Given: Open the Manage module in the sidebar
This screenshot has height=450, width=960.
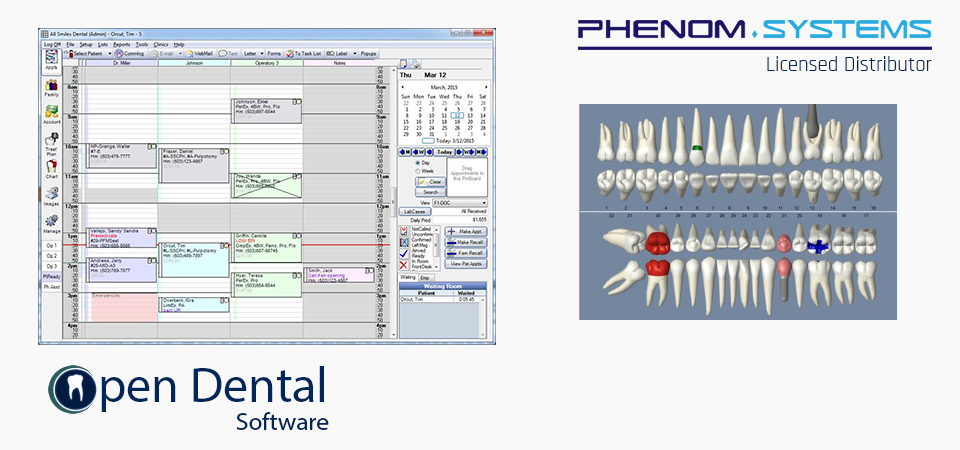Looking at the screenshot, I should (51, 224).
